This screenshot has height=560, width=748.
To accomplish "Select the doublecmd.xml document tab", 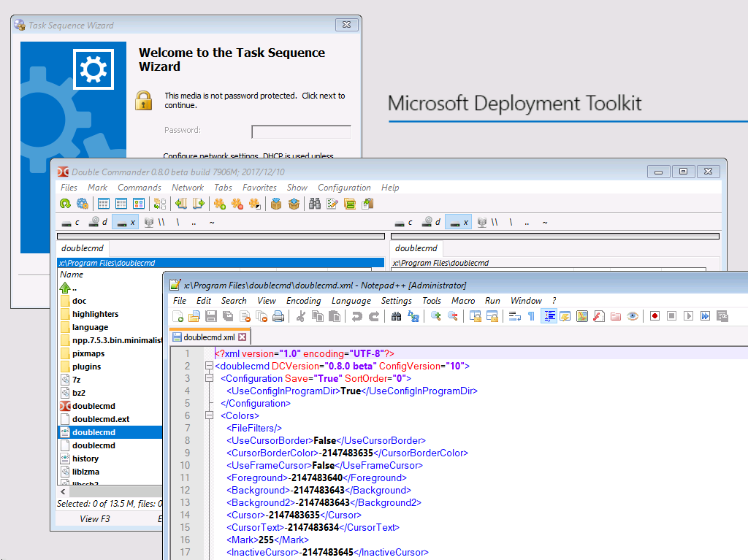I will click(x=209, y=337).
